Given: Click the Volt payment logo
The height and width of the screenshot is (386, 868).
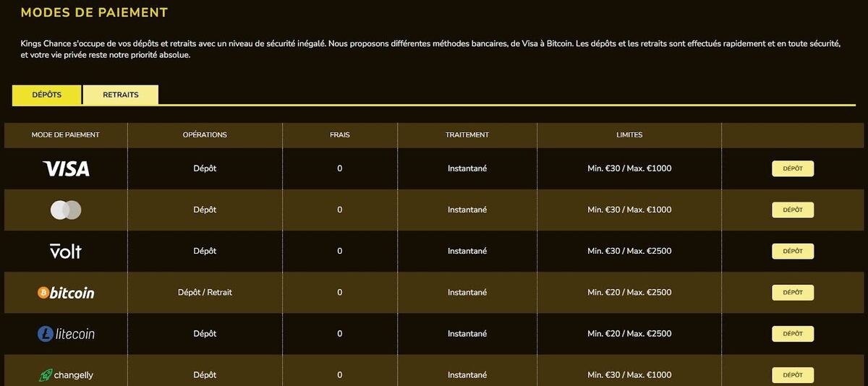Looking at the screenshot, I should pyautogui.click(x=66, y=251).
